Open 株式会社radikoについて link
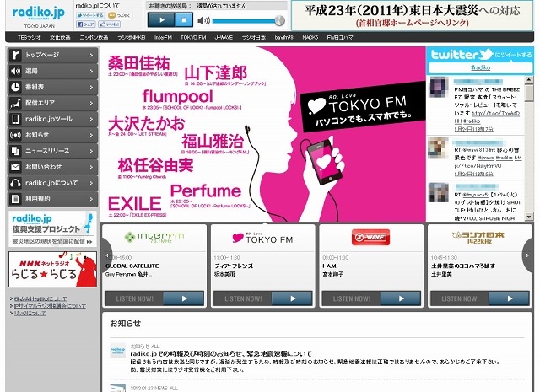Screen dimensions: 540x392 [x=40, y=298]
